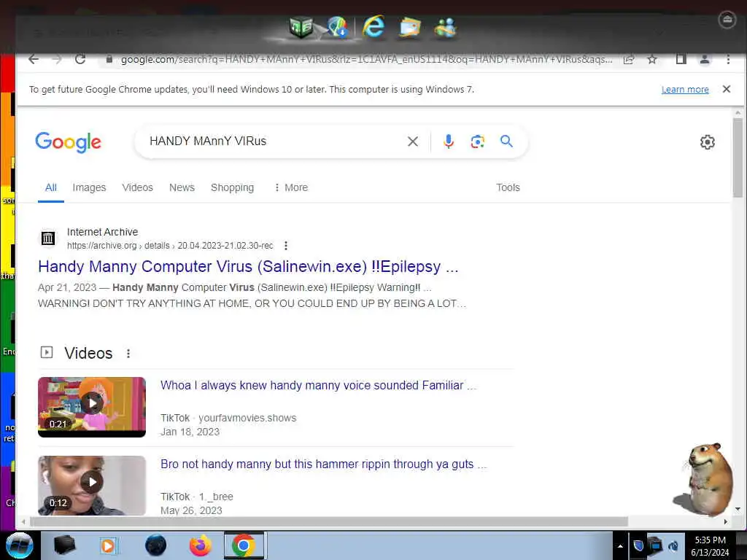Click the Internet Archive site favicon
Screen dimensions: 747x560
[47, 238]
